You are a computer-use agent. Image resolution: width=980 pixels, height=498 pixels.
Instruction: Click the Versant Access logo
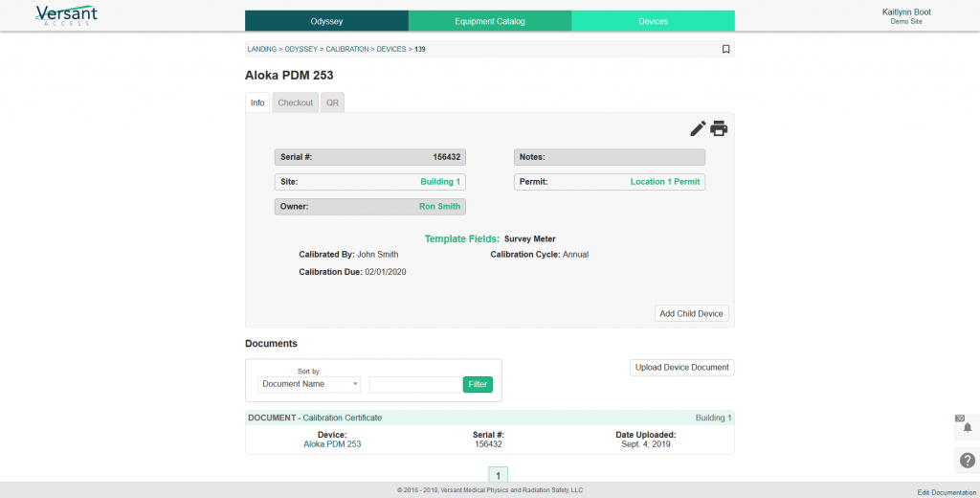[67, 15]
